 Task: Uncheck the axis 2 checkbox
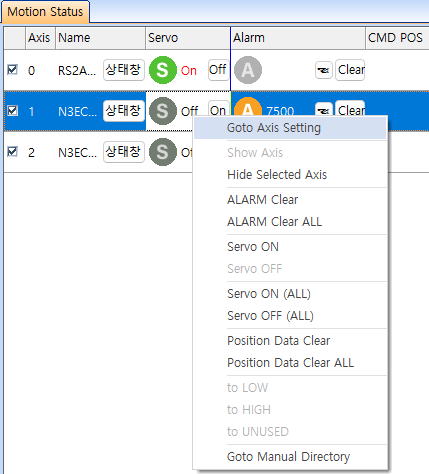click(x=12, y=152)
